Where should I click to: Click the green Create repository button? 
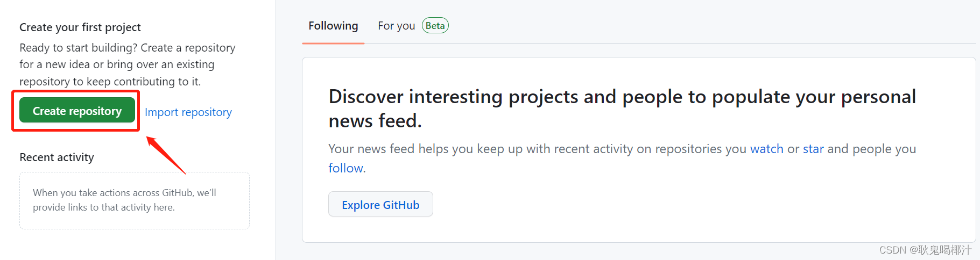click(x=77, y=111)
